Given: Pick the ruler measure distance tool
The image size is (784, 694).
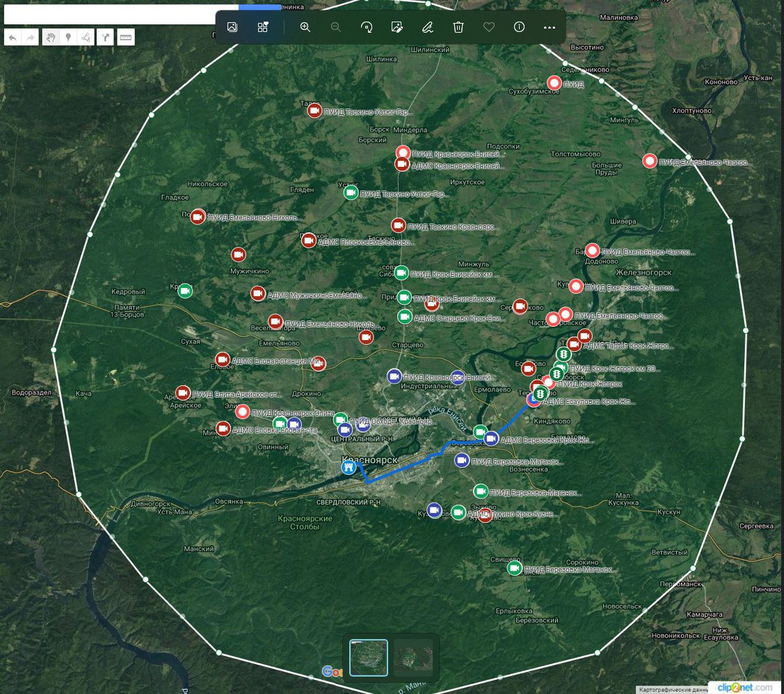Looking at the screenshot, I should 125,37.
